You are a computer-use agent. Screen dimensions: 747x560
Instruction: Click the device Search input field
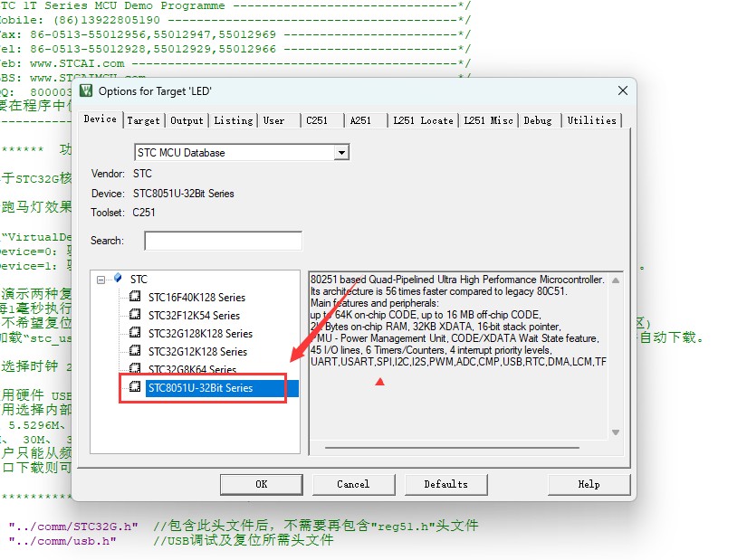(x=223, y=241)
